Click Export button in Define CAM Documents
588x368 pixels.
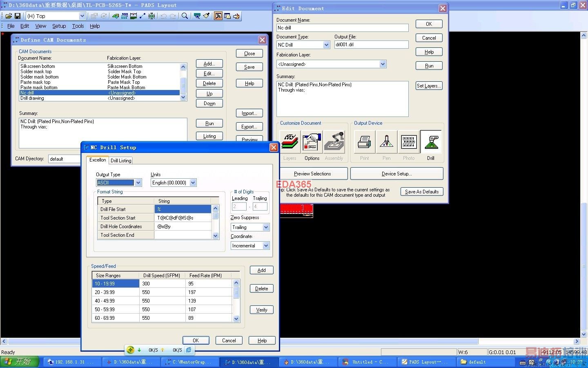(249, 127)
